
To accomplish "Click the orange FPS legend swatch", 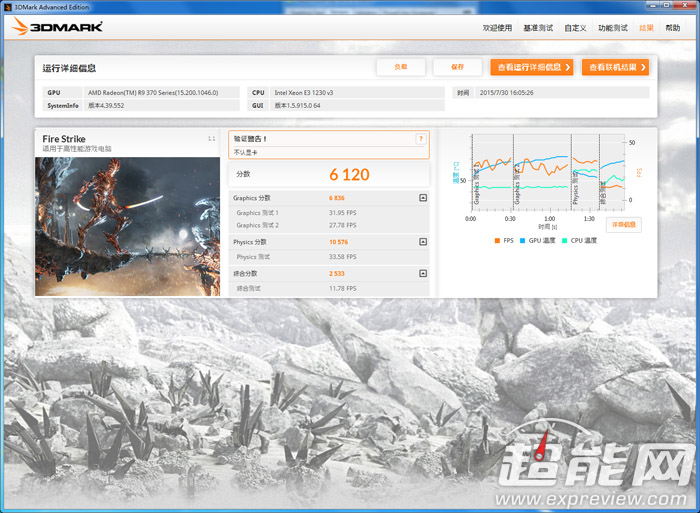I will [497, 241].
